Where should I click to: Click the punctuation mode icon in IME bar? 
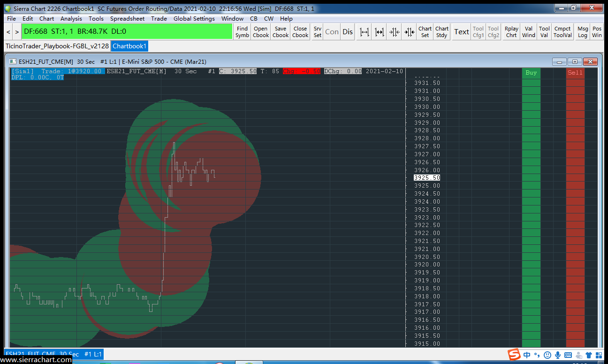[x=537, y=355]
